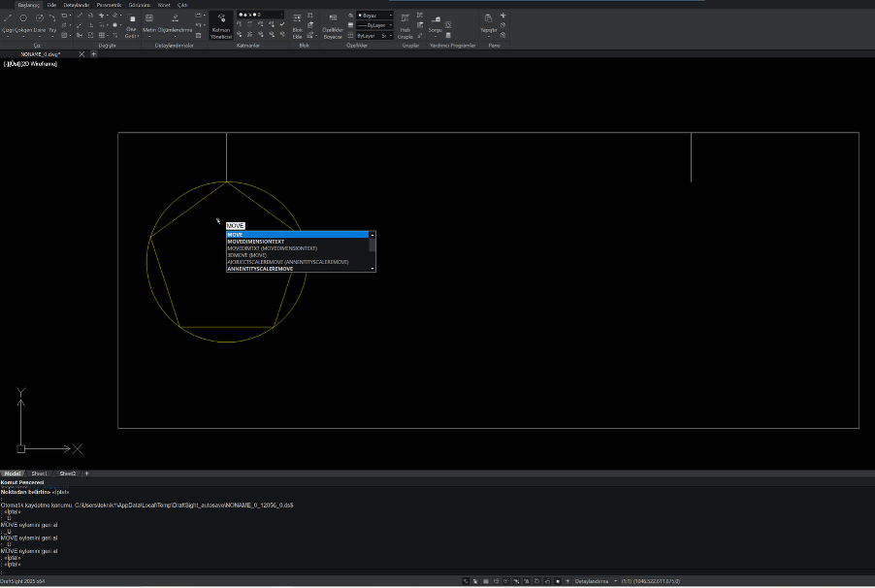Select the Çokgen (Polygon) tool
Image resolution: width=875 pixels, height=588 pixels.
tap(23, 19)
